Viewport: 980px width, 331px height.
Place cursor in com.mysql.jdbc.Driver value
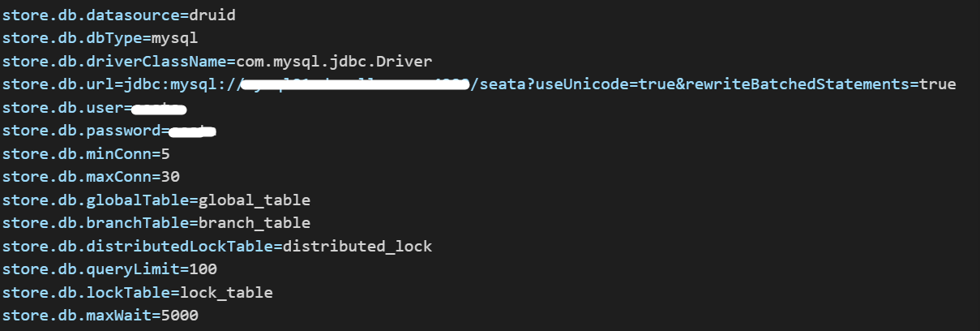(x=334, y=61)
